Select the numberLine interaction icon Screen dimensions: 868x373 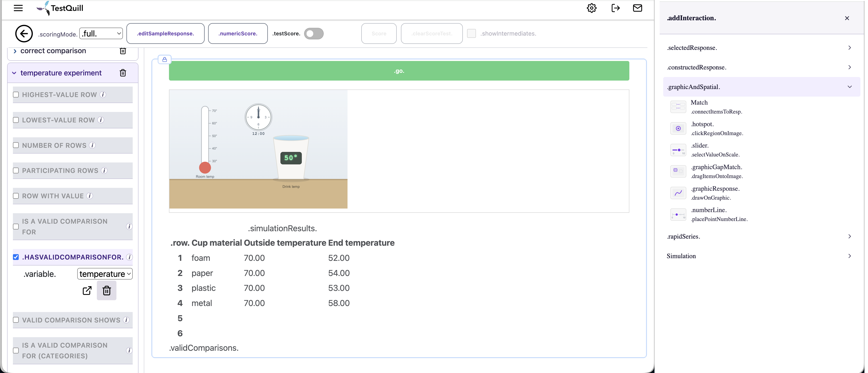678,215
